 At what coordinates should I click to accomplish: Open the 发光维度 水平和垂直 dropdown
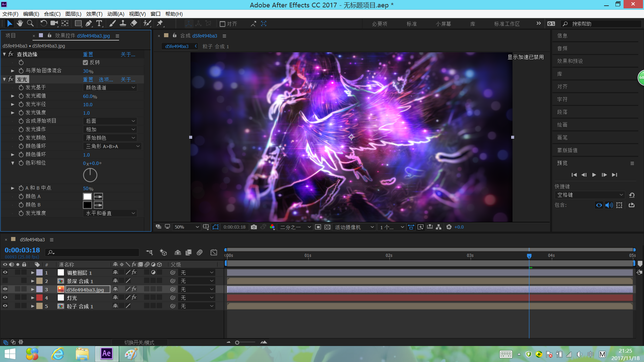click(x=110, y=213)
